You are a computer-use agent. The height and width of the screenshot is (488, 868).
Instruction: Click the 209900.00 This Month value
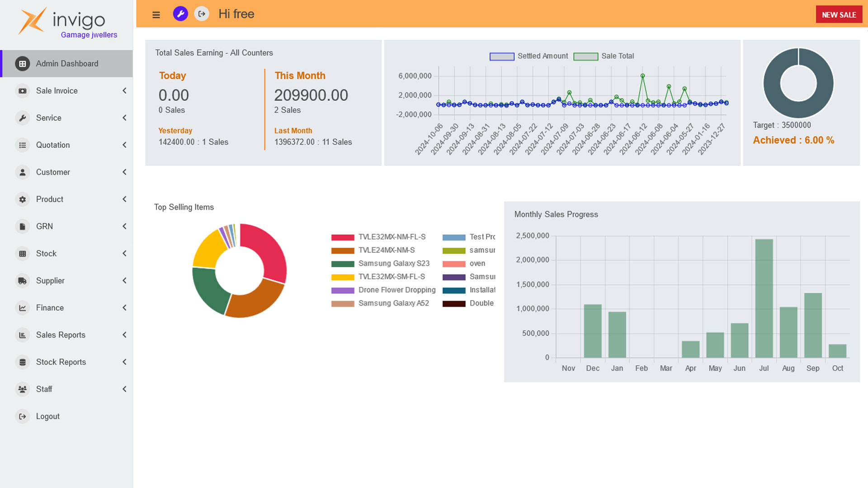(311, 95)
